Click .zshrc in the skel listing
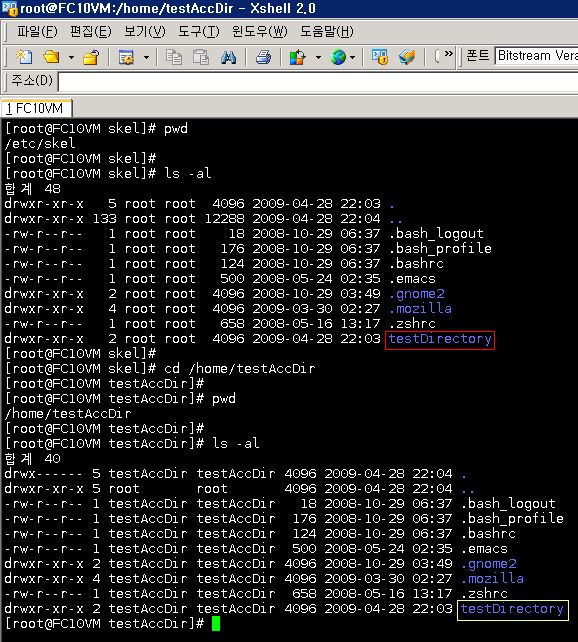 click(412, 323)
